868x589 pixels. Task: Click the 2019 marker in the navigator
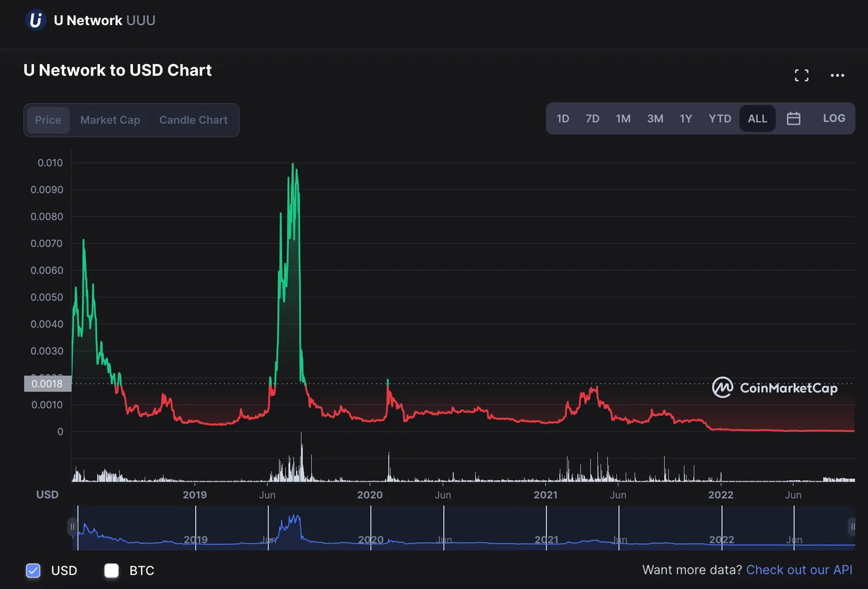click(x=195, y=540)
